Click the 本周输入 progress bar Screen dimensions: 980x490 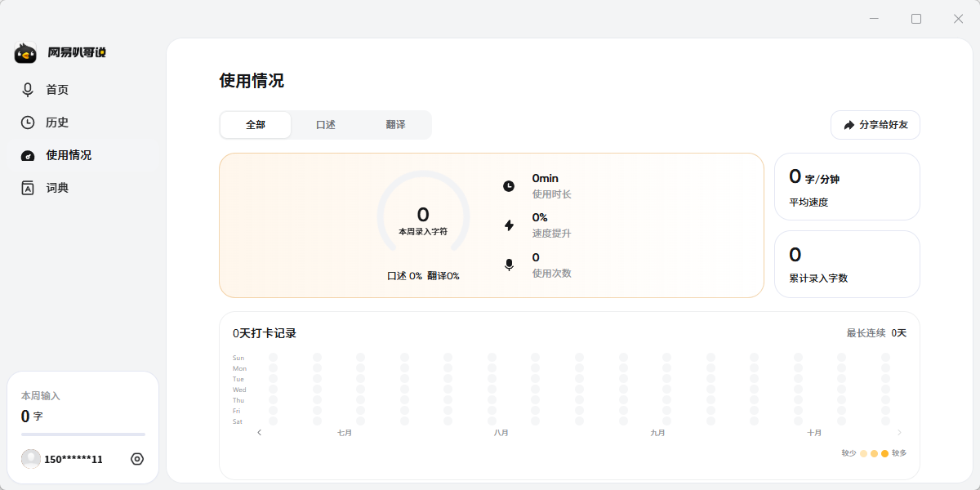tap(83, 434)
